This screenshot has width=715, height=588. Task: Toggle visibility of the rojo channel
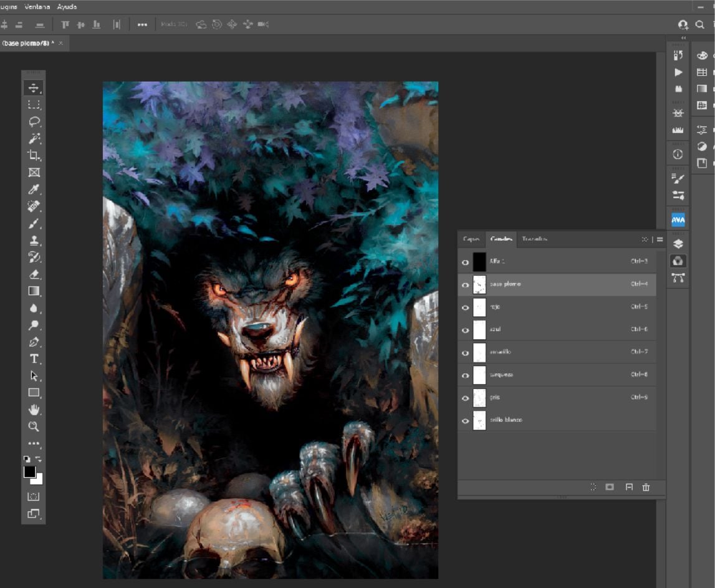pos(465,307)
